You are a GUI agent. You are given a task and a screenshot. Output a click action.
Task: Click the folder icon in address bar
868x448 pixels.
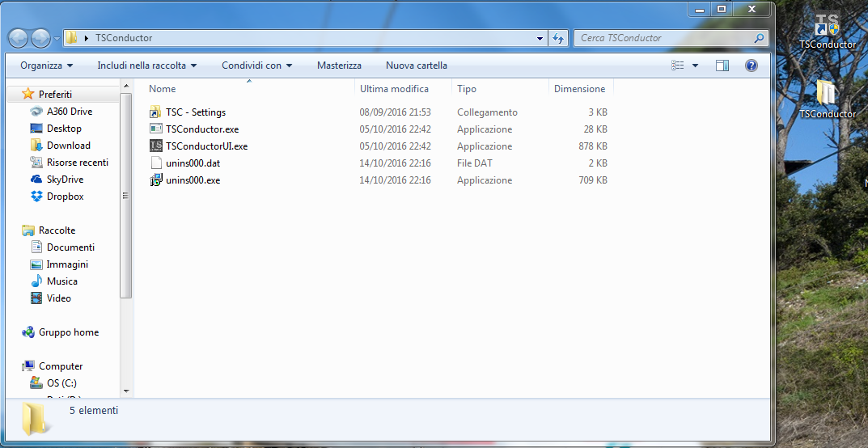click(71, 38)
